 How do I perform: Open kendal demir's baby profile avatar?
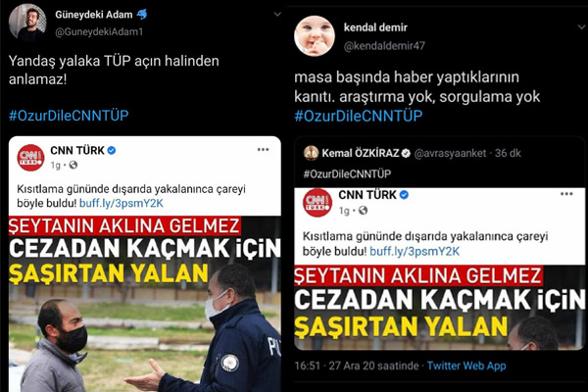315,36
